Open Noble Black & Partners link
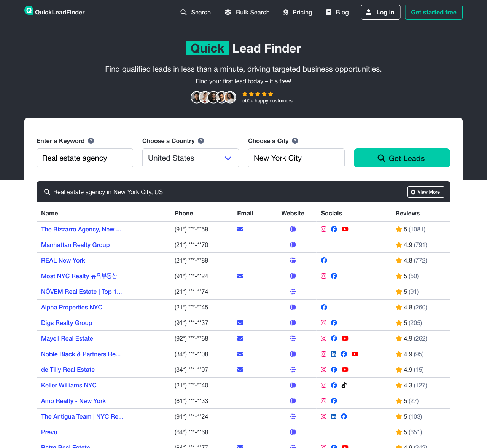 tap(81, 354)
